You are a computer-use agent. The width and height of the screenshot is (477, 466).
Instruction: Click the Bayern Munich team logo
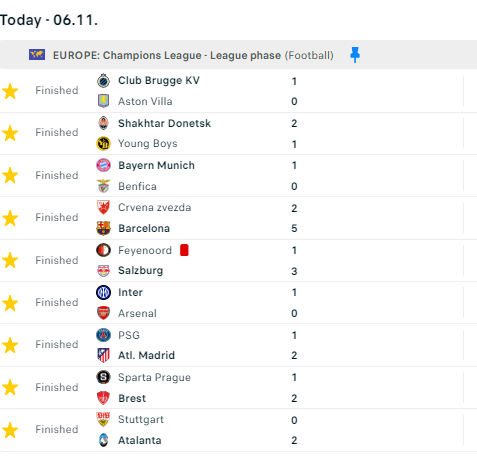(103, 165)
